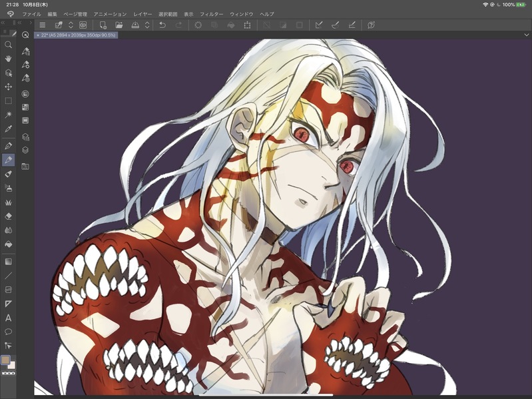Select the canvas tab labeled 22* A5

coord(76,35)
